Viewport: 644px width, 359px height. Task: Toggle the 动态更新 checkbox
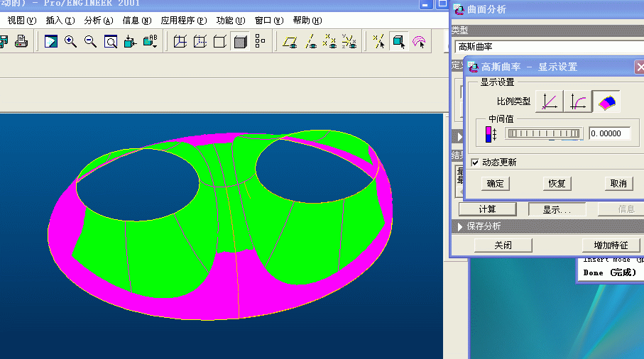475,162
